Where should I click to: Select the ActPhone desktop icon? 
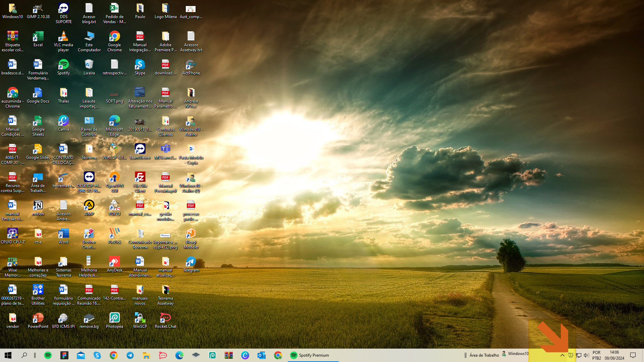click(191, 67)
